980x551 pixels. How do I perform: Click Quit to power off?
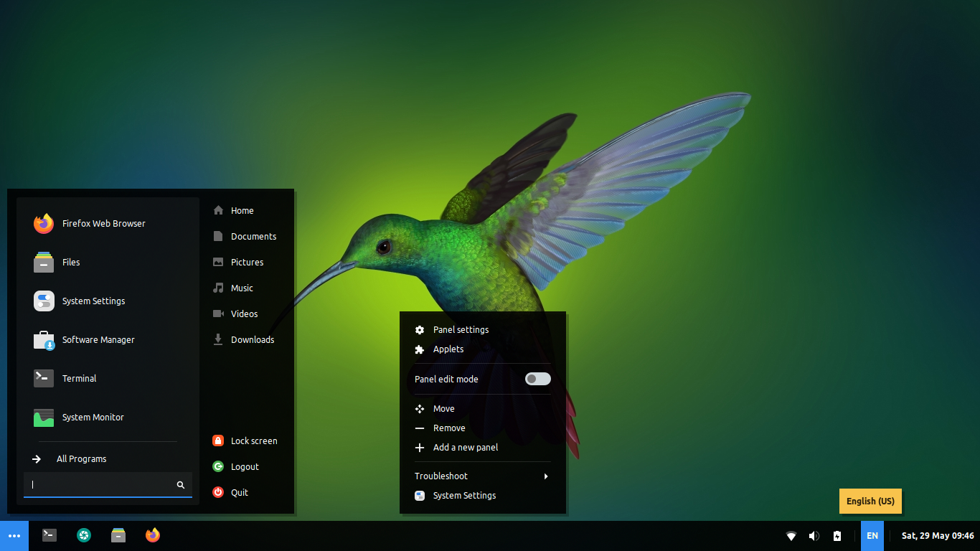coord(247,493)
